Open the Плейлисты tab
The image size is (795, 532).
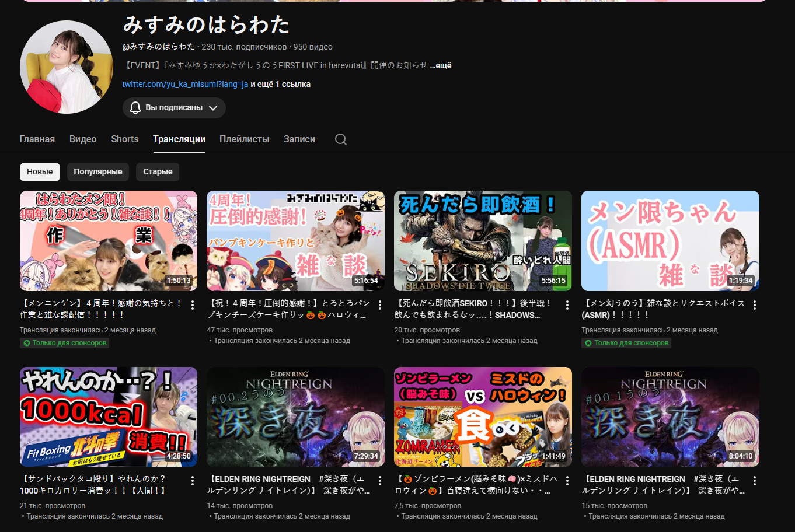[x=245, y=139]
